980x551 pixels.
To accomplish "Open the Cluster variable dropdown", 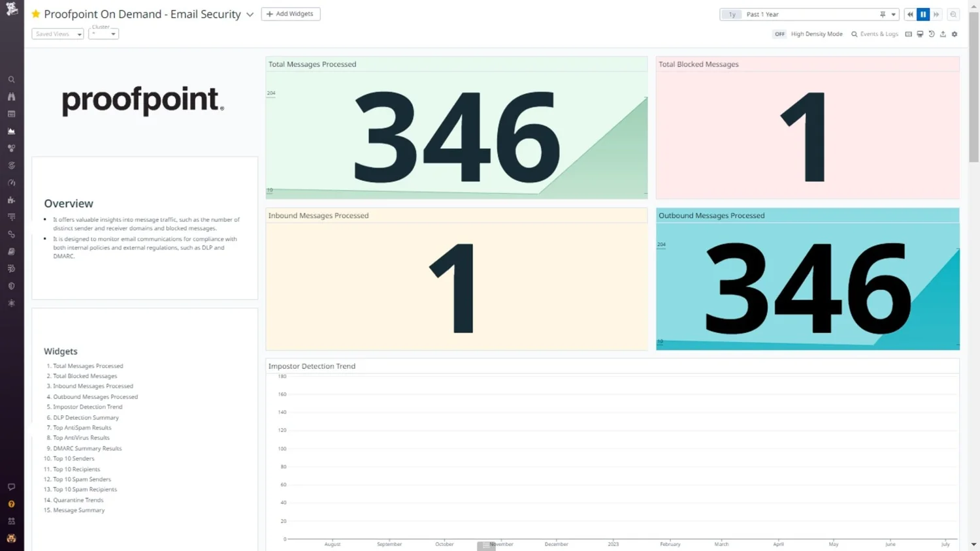I will point(104,34).
